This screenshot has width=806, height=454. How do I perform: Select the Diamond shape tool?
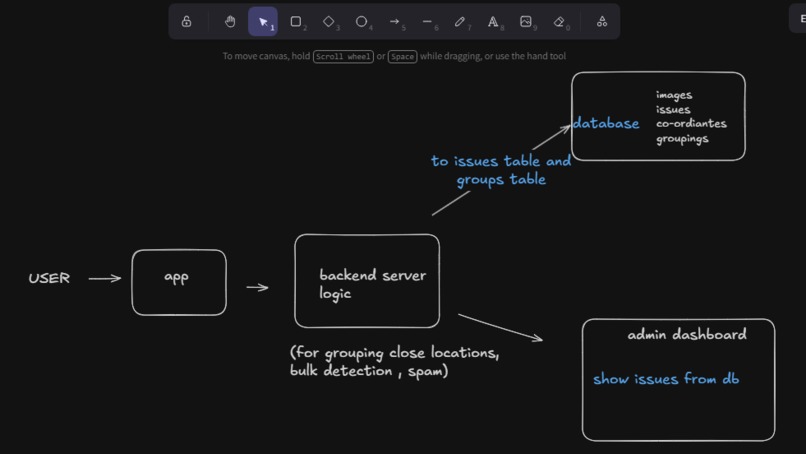click(328, 22)
